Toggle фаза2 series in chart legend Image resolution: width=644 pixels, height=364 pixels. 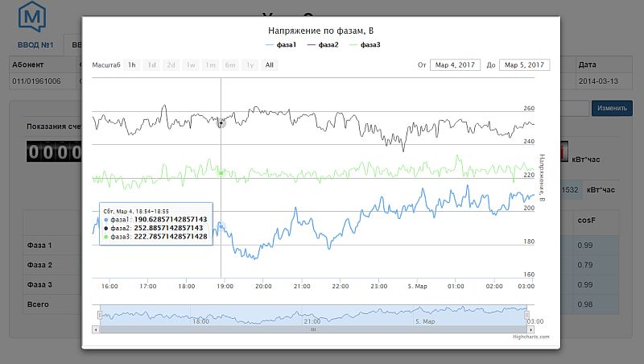pyautogui.click(x=324, y=45)
